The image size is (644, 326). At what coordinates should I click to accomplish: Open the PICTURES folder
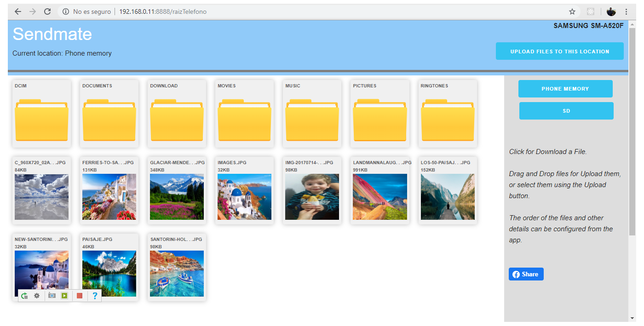[379, 114]
